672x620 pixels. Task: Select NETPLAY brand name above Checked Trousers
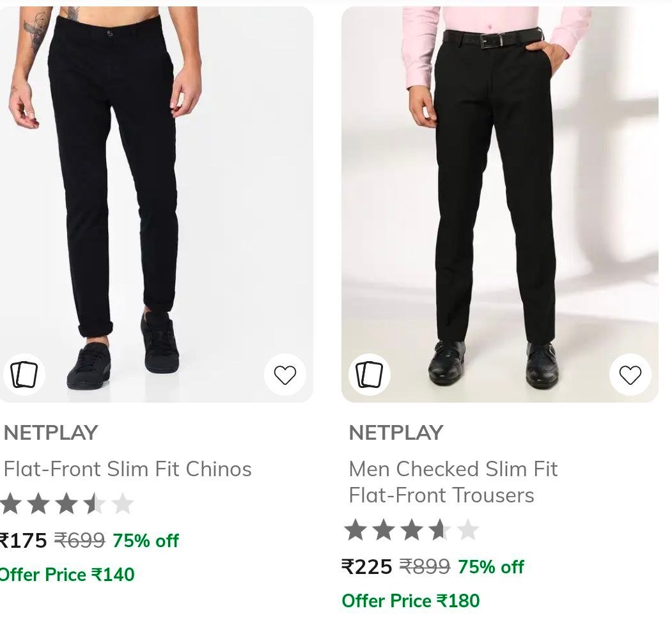click(396, 433)
